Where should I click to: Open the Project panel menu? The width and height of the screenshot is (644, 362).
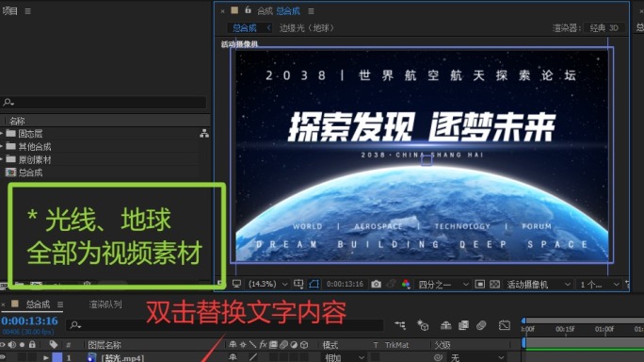(x=27, y=11)
